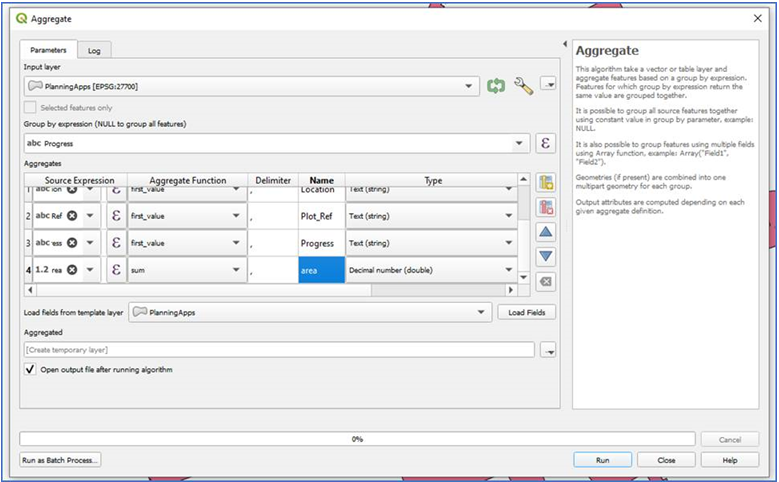Click the aggregates table horizontal scrollbar

[x=204, y=290]
